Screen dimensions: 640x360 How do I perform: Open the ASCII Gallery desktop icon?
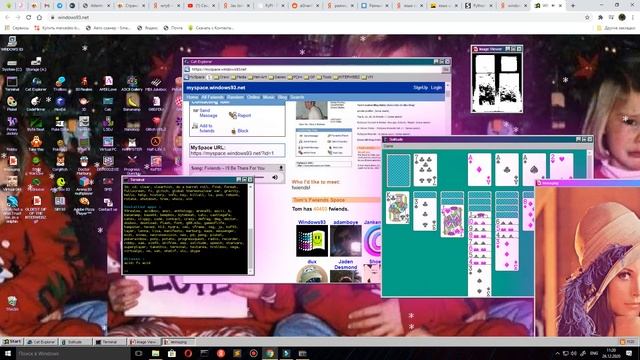(x=132, y=84)
